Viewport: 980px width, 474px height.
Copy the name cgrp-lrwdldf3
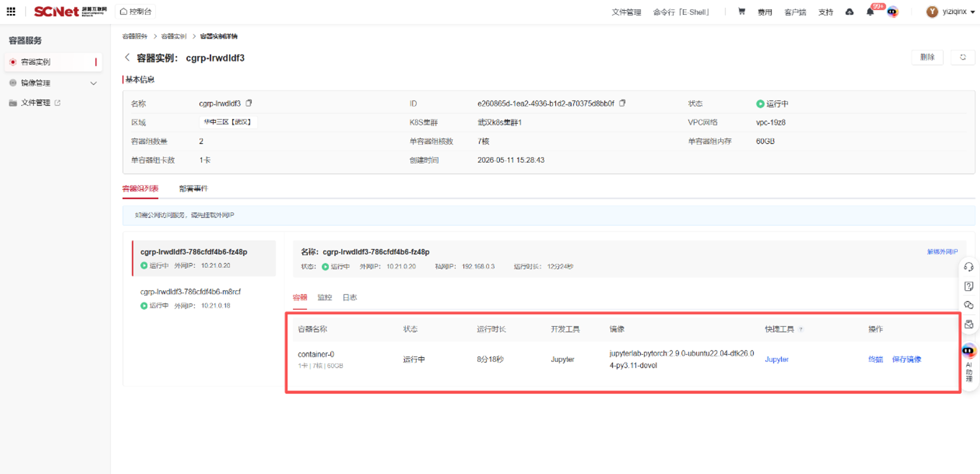pos(249,103)
